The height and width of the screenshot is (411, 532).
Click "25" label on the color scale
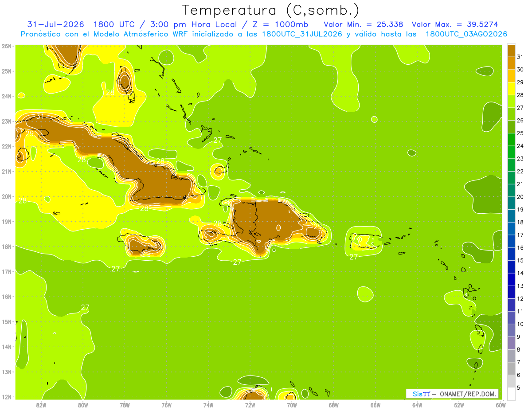point(520,133)
